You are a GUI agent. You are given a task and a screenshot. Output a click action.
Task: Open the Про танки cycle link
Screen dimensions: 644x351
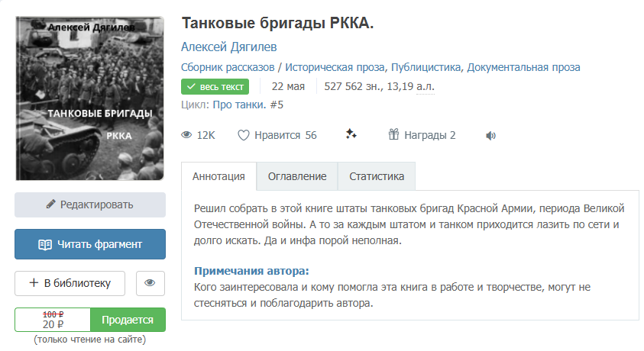click(x=239, y=105)
